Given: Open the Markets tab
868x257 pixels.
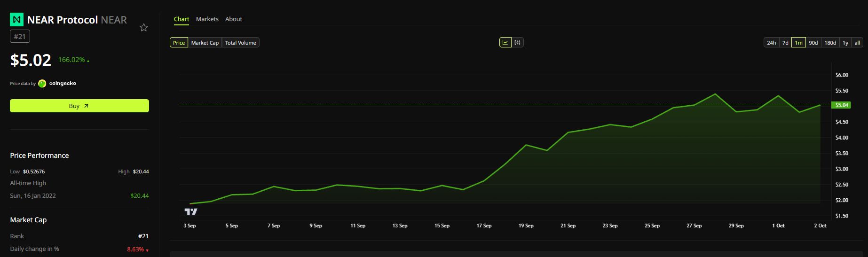Looking at the screenshot, I should coord(207,19).
